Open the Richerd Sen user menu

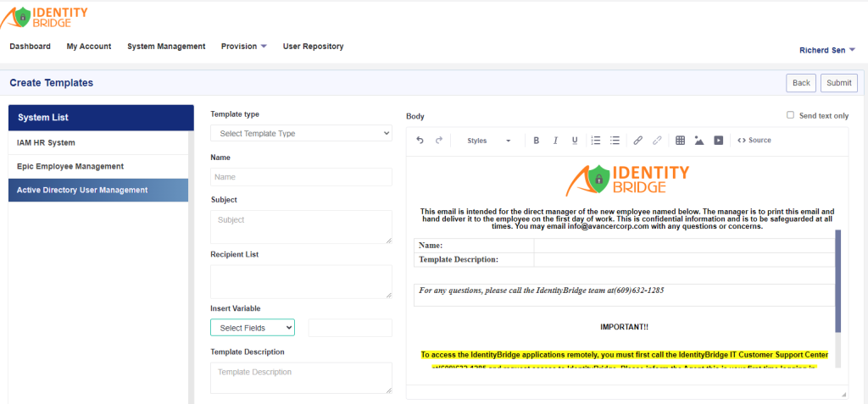click(827, 50)
